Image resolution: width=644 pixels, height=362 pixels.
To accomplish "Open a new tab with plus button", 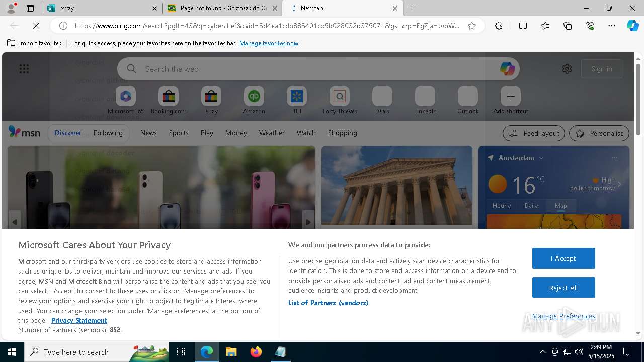I will 412,8.
